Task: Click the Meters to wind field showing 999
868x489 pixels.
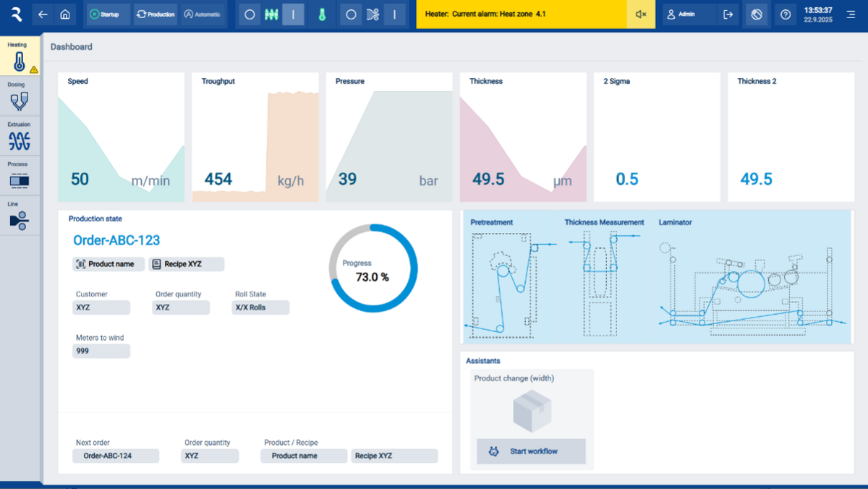Action: (x=101, y=351)
